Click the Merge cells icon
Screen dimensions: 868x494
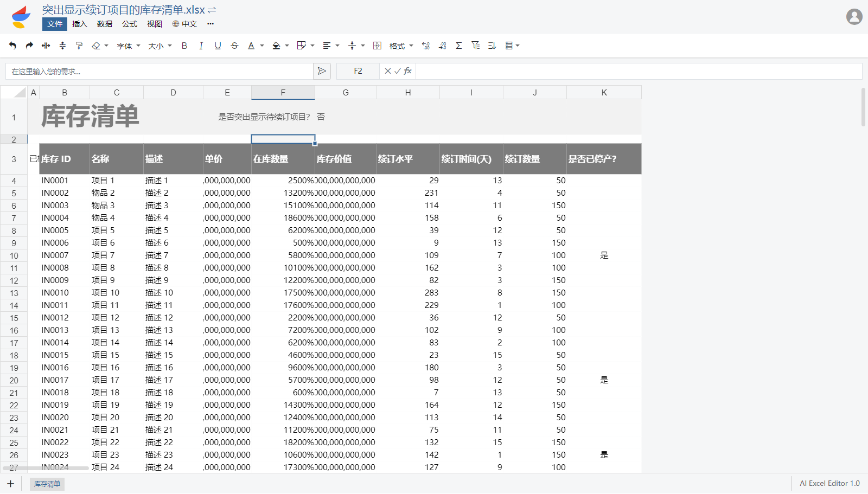point(378,46)
